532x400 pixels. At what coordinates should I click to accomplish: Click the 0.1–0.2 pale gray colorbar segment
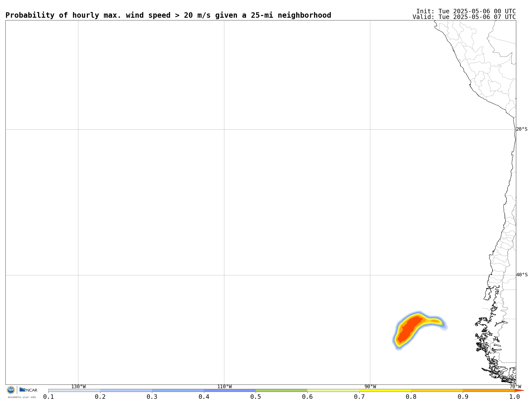pyautogui.click(x=74, y=390)
